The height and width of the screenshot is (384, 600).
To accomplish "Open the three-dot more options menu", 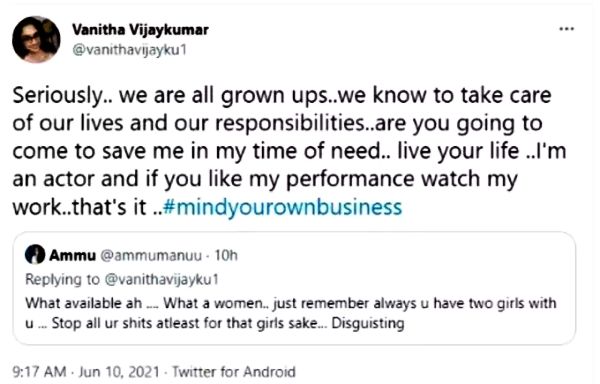I will click(566, 29).
